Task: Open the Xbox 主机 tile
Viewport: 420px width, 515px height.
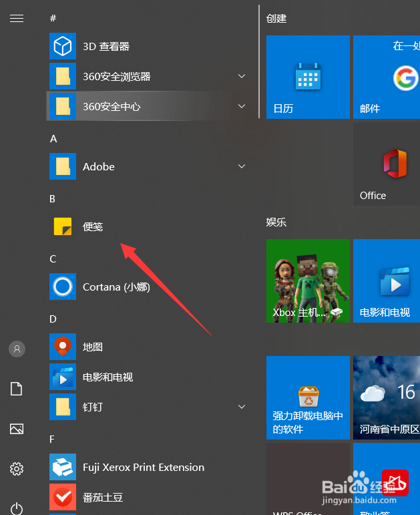Action: [308, 281]
